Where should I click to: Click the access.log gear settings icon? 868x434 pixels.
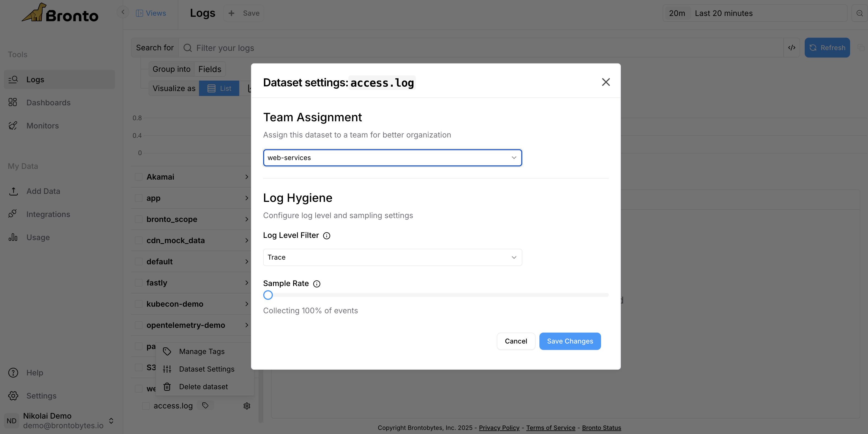(247, 406)
